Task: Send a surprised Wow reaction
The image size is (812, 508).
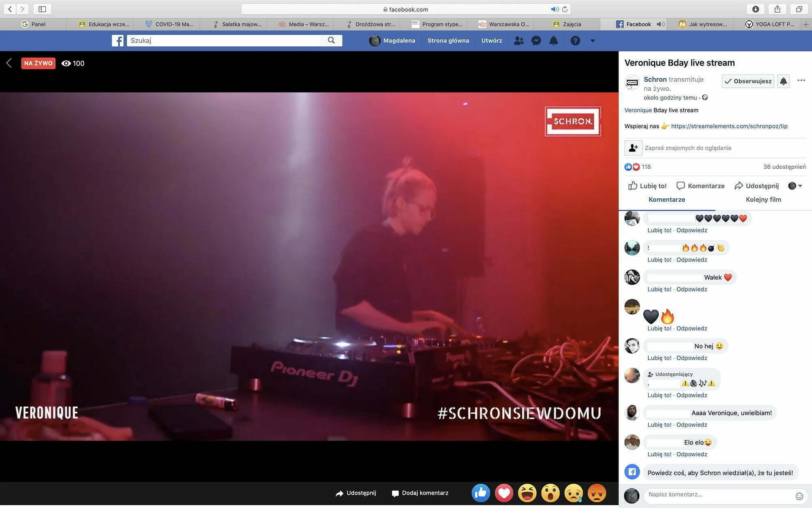Action: 550,493
